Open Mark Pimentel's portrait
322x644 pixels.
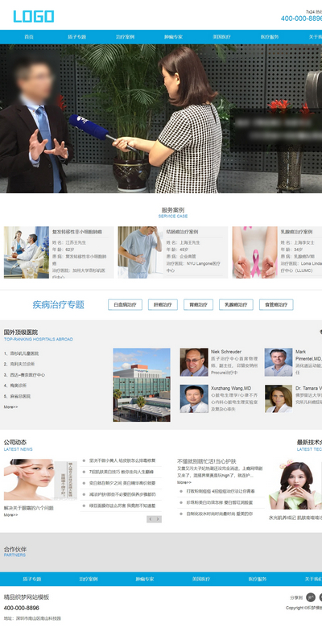pos(279,362)
